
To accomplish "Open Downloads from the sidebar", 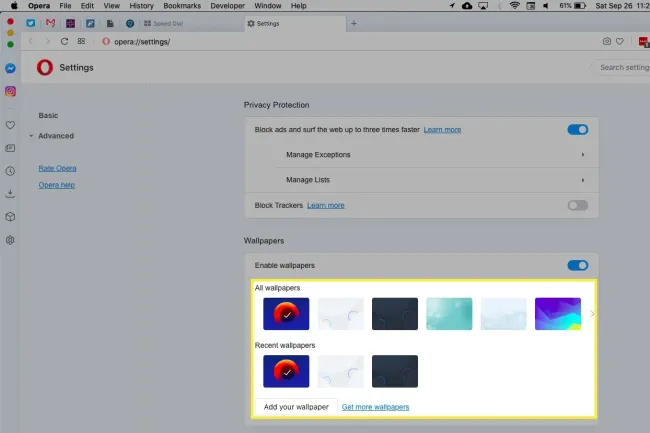I will 10,193.
